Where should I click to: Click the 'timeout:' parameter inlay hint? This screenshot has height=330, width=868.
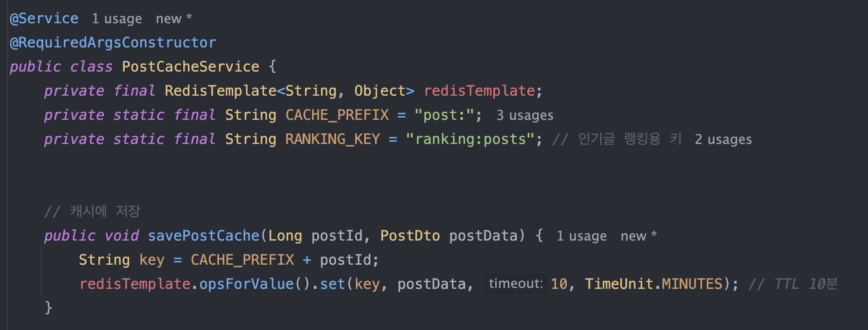(x=516, y=283)
